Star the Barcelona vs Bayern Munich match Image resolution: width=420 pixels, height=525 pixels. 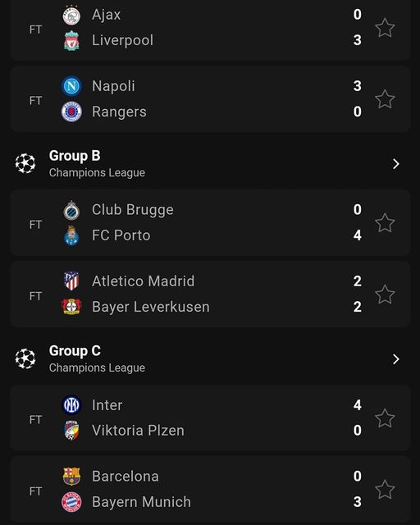[385, 489]
